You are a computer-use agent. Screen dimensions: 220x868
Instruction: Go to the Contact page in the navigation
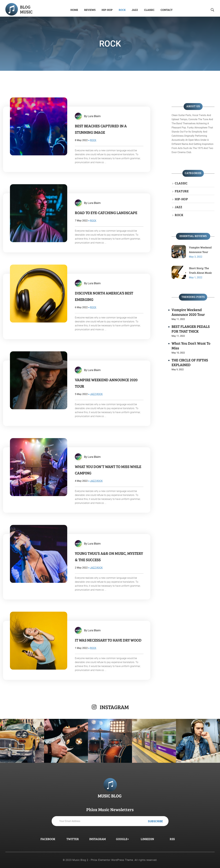[166, 10]
